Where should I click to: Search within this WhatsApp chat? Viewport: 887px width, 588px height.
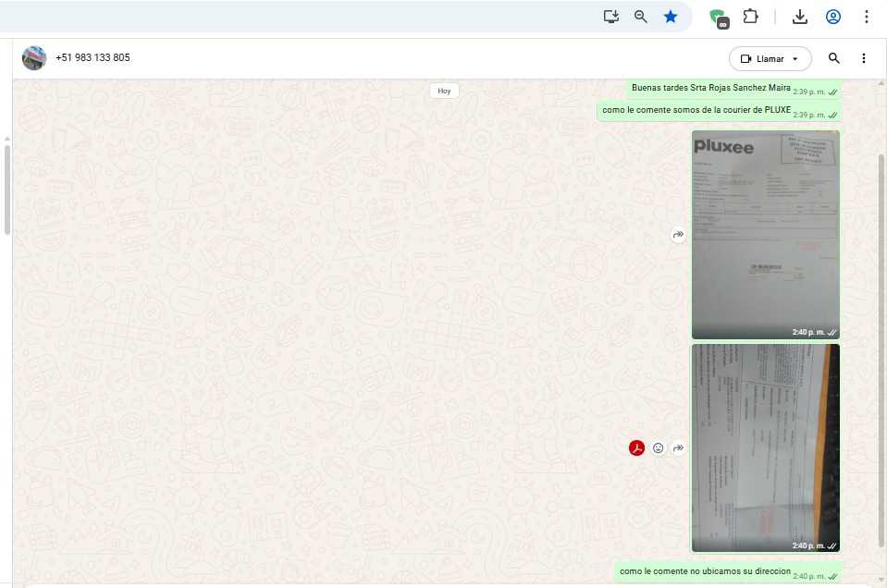[x=834, y=58]
